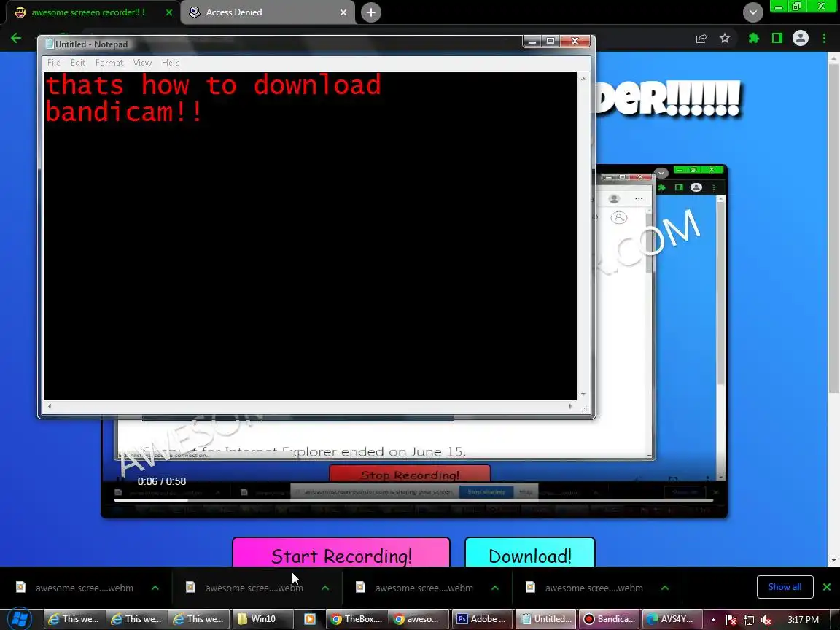Close the awesome screeen recorder tab
The image size is (840, 630).
(x=168, y=12)
